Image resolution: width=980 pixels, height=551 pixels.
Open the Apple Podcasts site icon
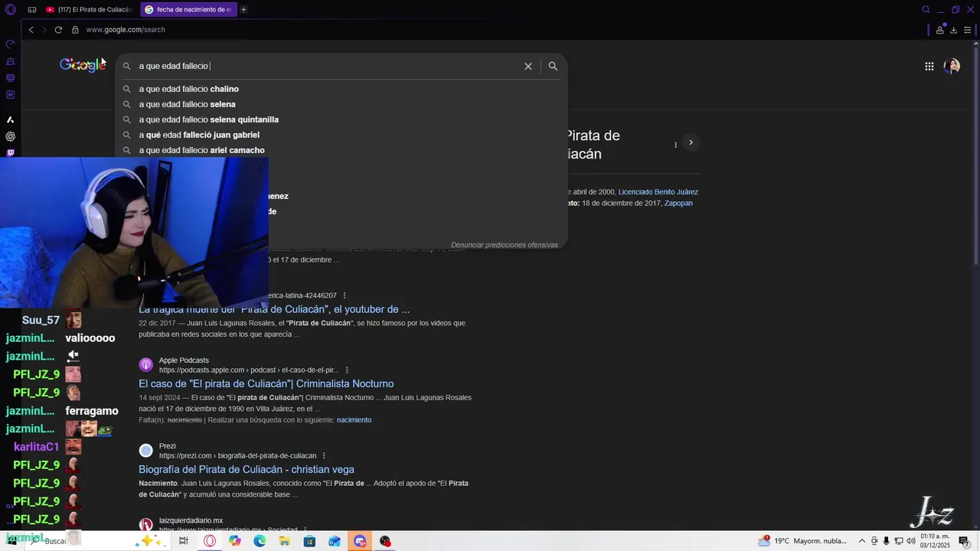pos(145,365)
